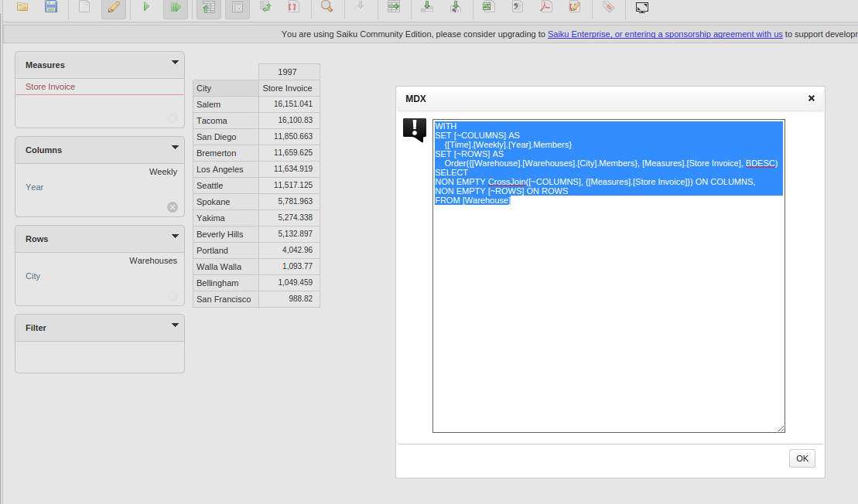Switch to MDX mode document-pencil icon
The image size is (858, 504).
coord(575,6)
